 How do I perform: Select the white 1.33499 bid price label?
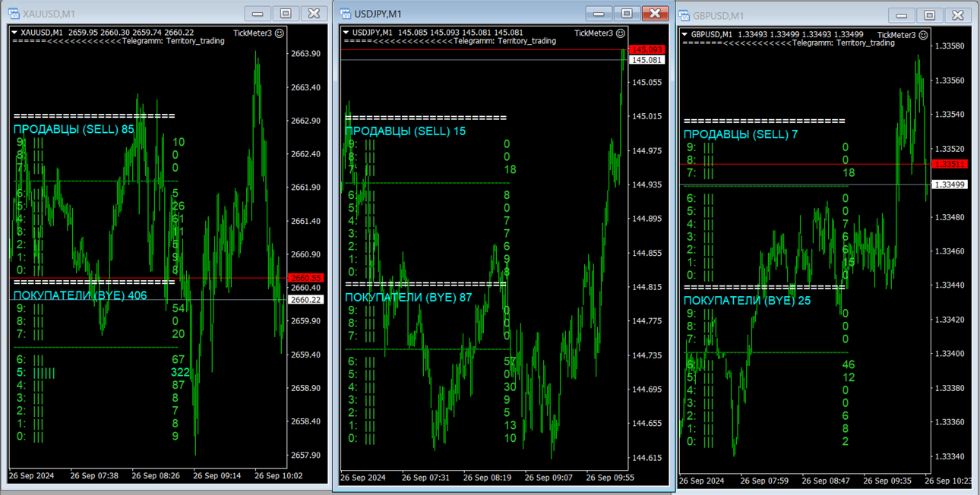click(x=950, y=184)
